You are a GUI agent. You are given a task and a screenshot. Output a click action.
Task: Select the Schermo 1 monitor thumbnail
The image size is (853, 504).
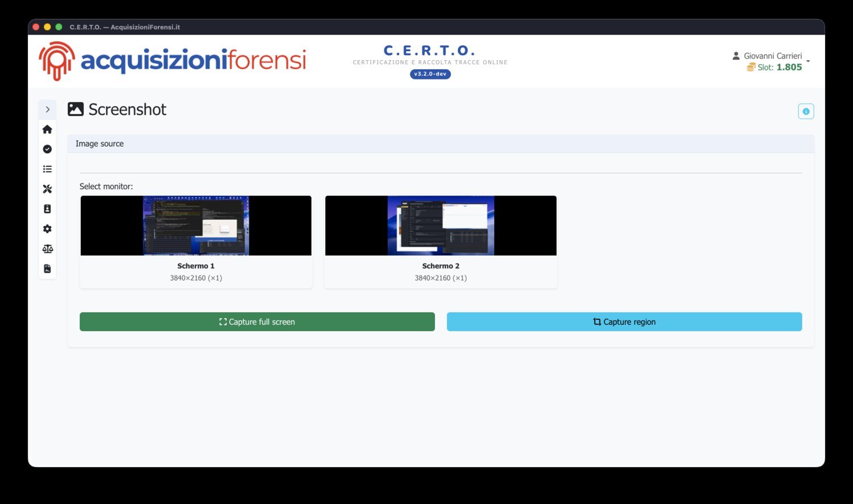coord(196,226)
